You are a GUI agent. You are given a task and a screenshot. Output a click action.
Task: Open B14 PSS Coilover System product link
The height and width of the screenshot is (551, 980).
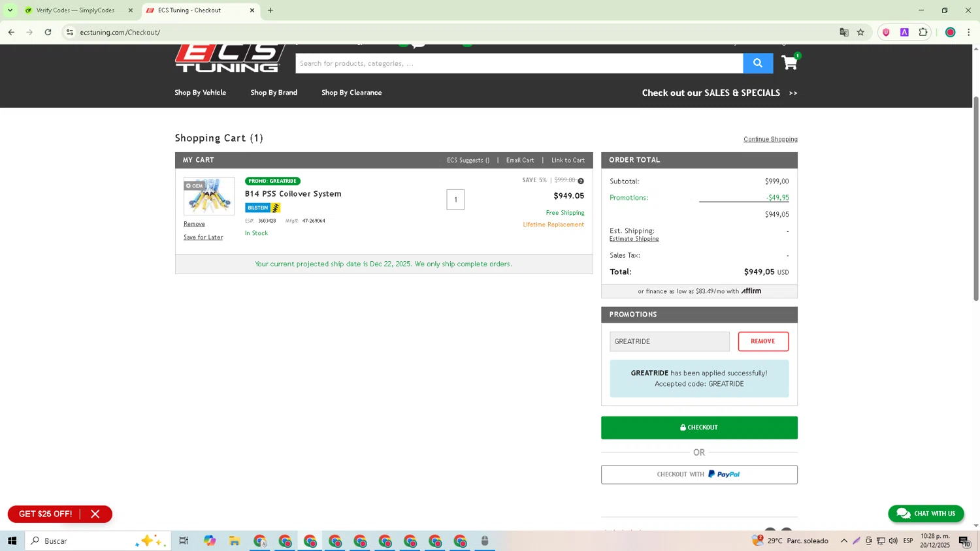293,194
